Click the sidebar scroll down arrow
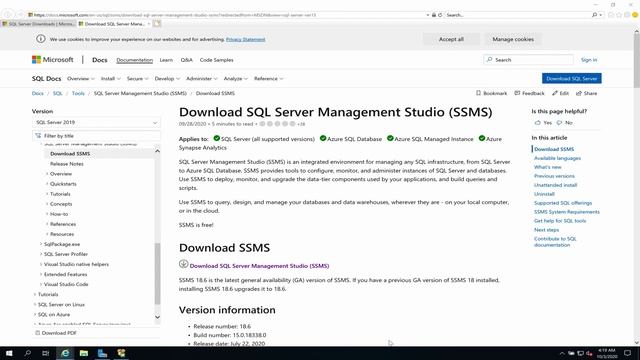Image resolution: width=640 pixels, height=360 pixels. click(158, 317)
